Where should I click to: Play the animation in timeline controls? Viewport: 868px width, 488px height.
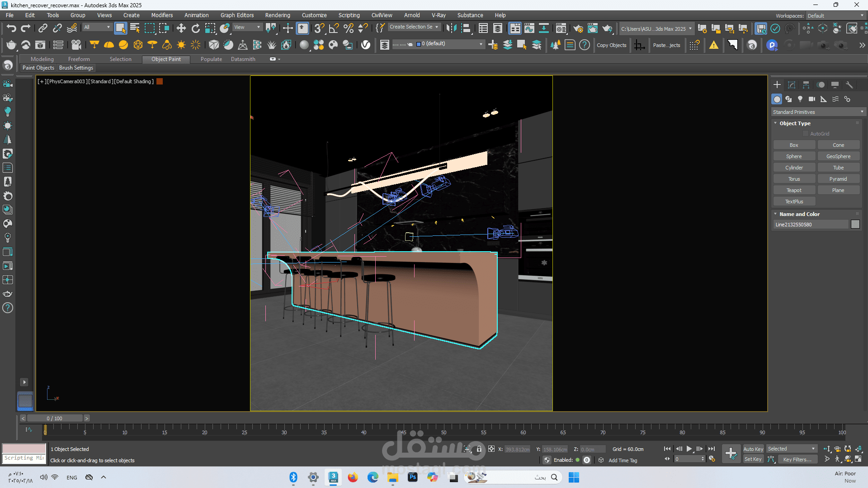point(689,449)
